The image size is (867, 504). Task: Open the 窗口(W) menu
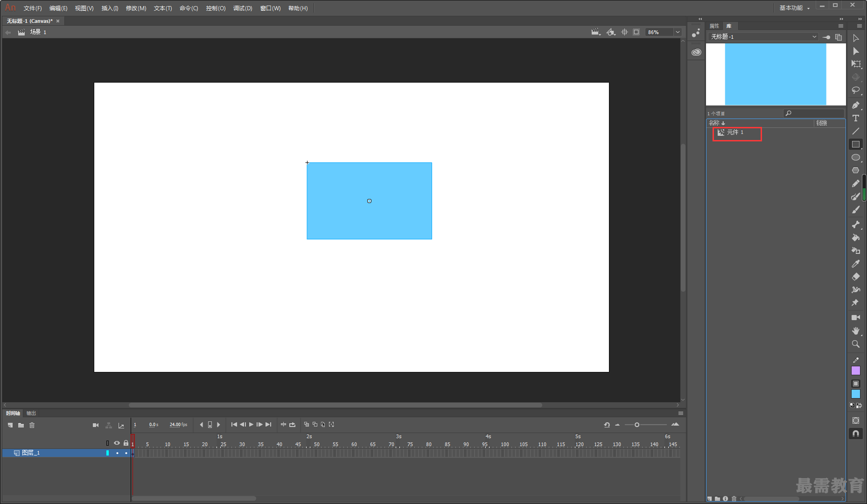[271, 8]
